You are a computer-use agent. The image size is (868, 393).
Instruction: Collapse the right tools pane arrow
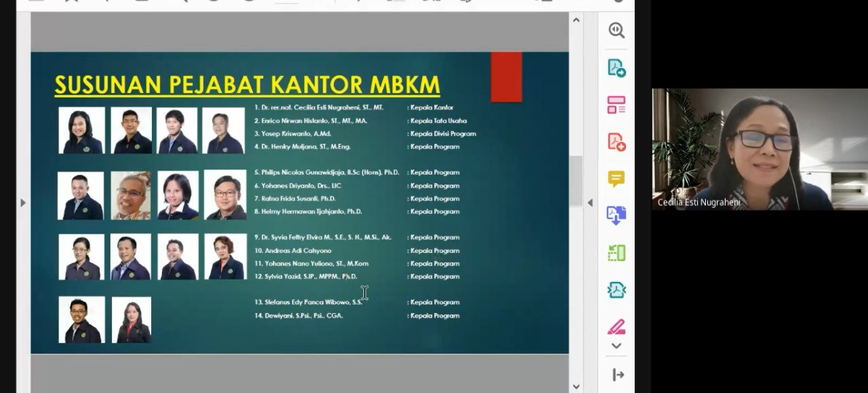589,203
